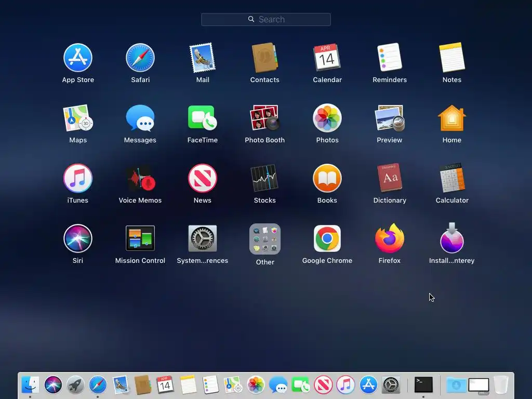Click System Preferences gear in the Dock
Image resolution: width=532 pixels, height=399 pixels.
tap(391, 385)
